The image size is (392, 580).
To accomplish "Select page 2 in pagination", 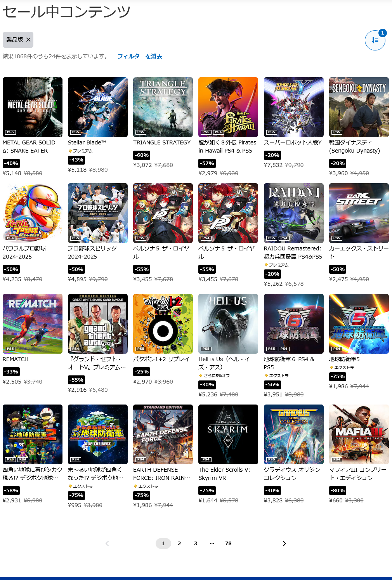I will [179, 544].
